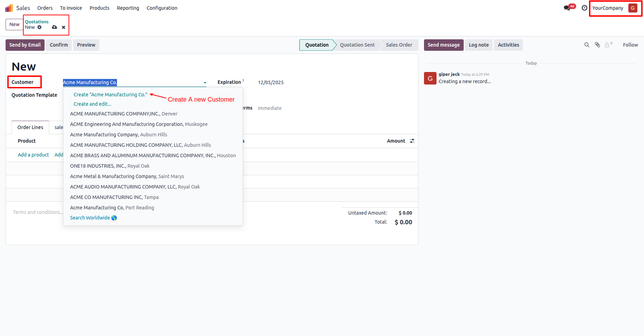This screenshot has width=644, height=336.
Task: Click the Product column header
Action: coord(27,141)
